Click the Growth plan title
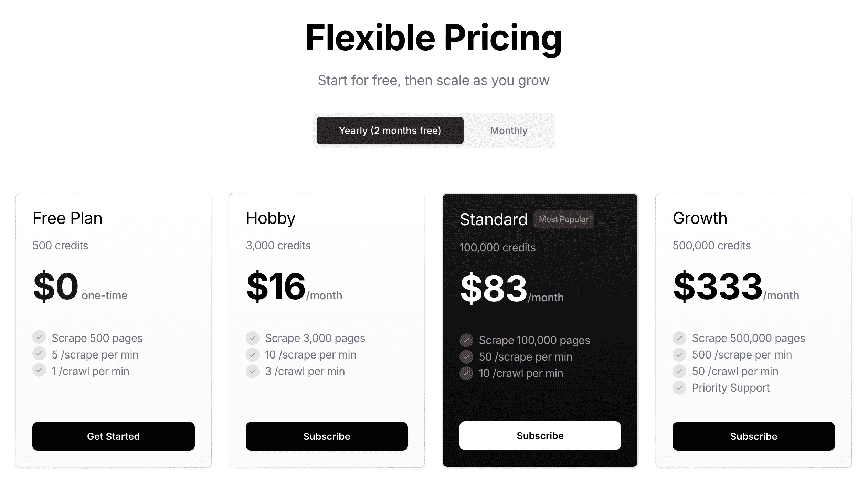 tap(700, 218)
